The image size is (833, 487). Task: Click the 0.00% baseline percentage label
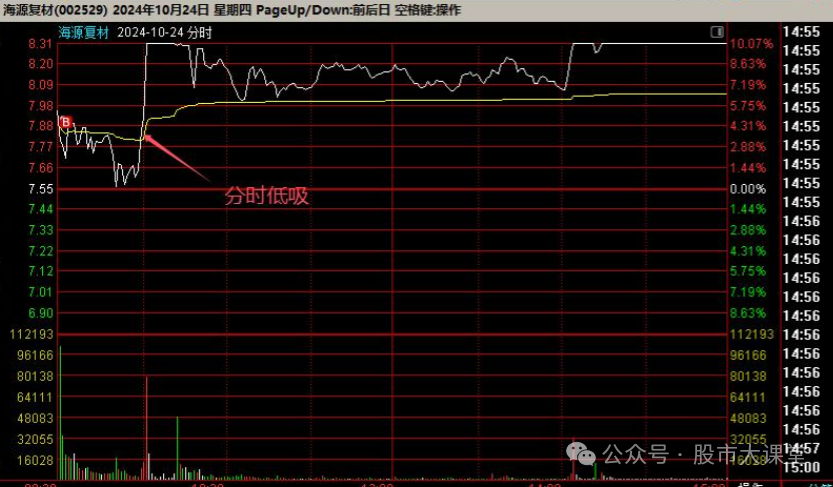point(748,189)
